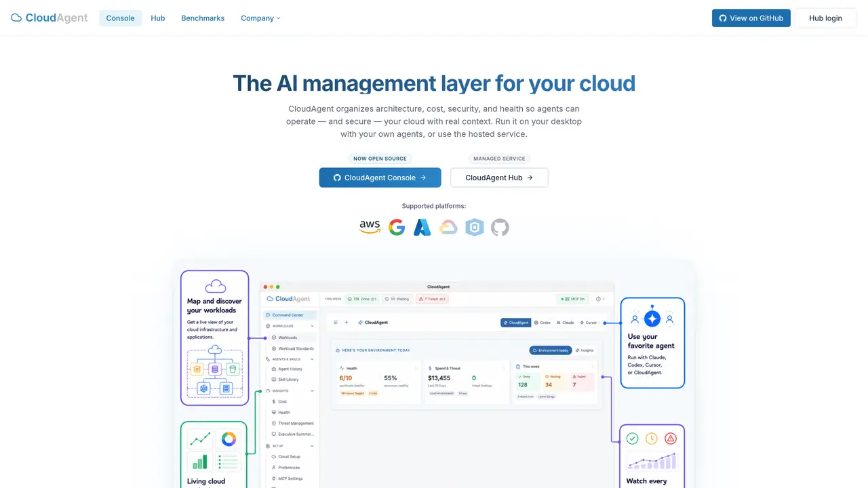Open Threat Management in the sidebar
This screenshot has width=868, height=488.
(x=292, y=423)
